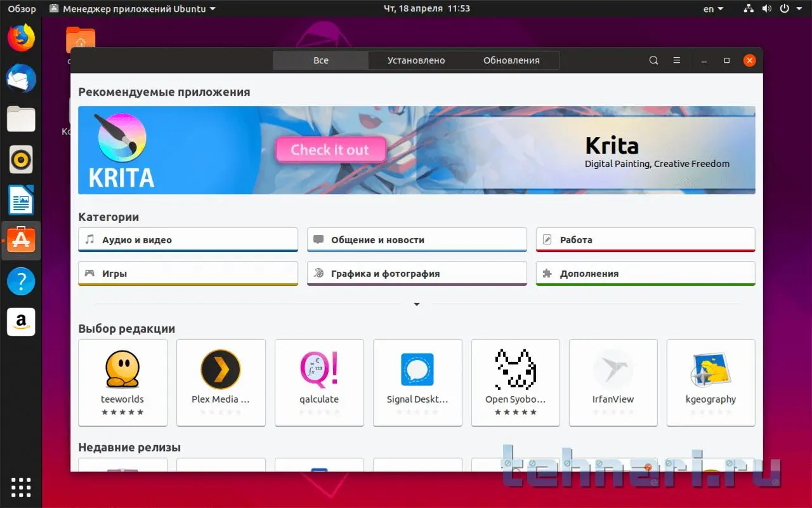Select the Plex Media app icon
812x508 pixels.
coord(221,368)
